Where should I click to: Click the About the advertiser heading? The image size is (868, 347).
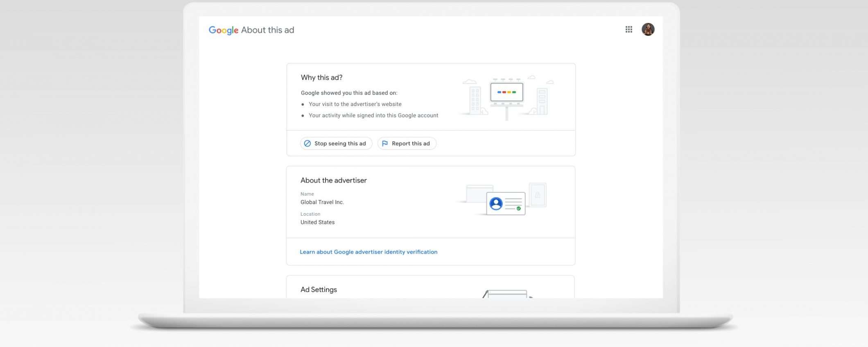[x=333, y=180]
